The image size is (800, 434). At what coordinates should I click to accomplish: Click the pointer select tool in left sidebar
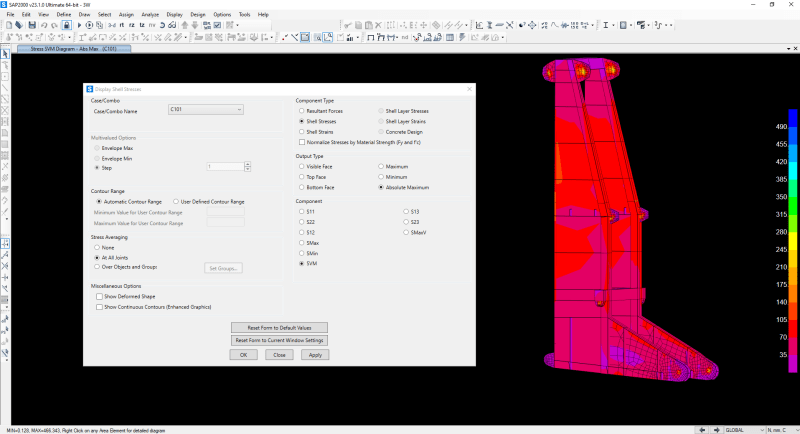point(5,54)
